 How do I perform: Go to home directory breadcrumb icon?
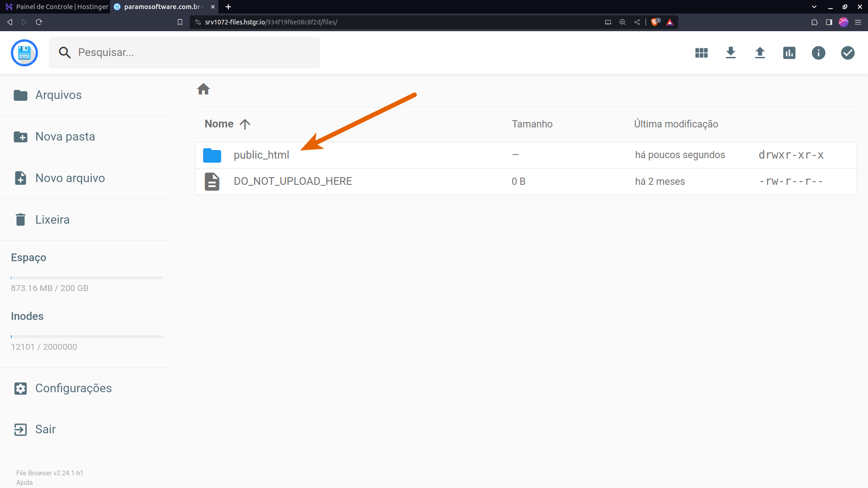pyautogui.click(x=203, y=89)
